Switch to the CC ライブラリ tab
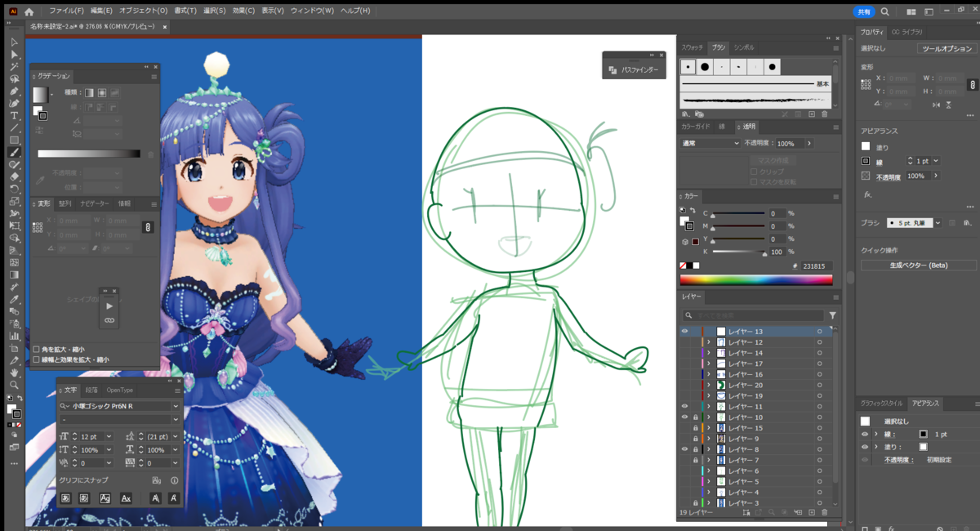The height and width of the screenshot is (531, 980). pyautogui.click(x=907, y=32)
